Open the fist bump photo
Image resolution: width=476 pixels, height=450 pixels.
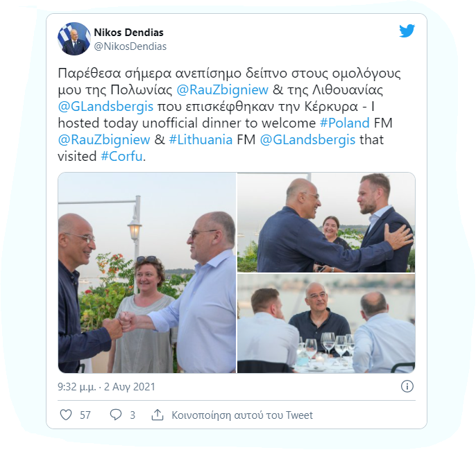tap(147, 272)
